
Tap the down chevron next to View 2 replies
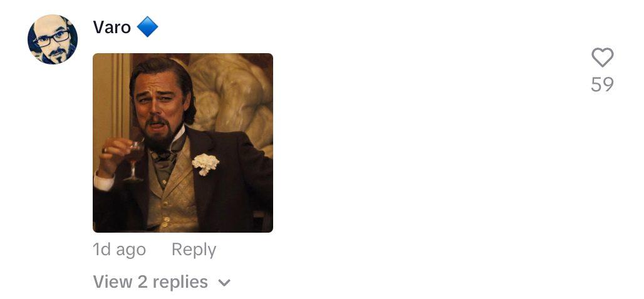(224, 283)
